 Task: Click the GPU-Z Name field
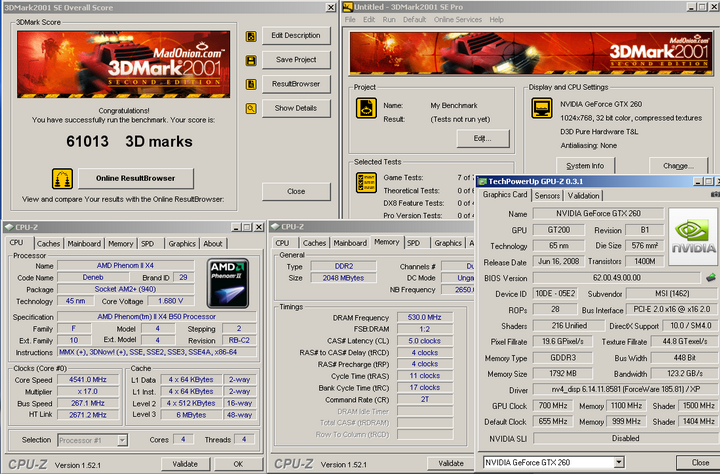[598, 214]
